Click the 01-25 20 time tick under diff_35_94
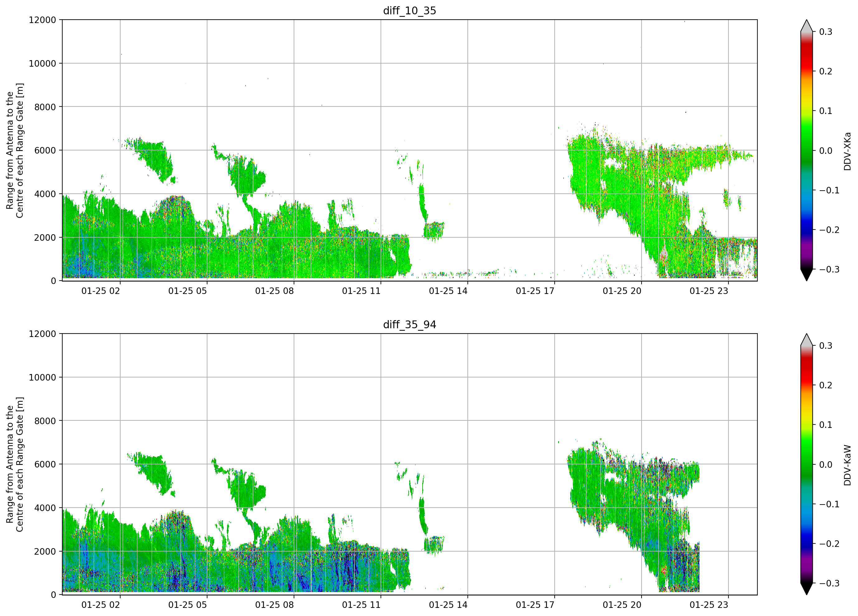This screenshot has height=616, width=858. tap(622, 605)
